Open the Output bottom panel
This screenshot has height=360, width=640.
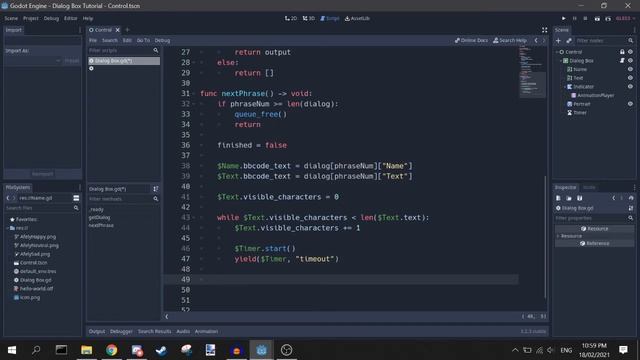tap(97, 331)
